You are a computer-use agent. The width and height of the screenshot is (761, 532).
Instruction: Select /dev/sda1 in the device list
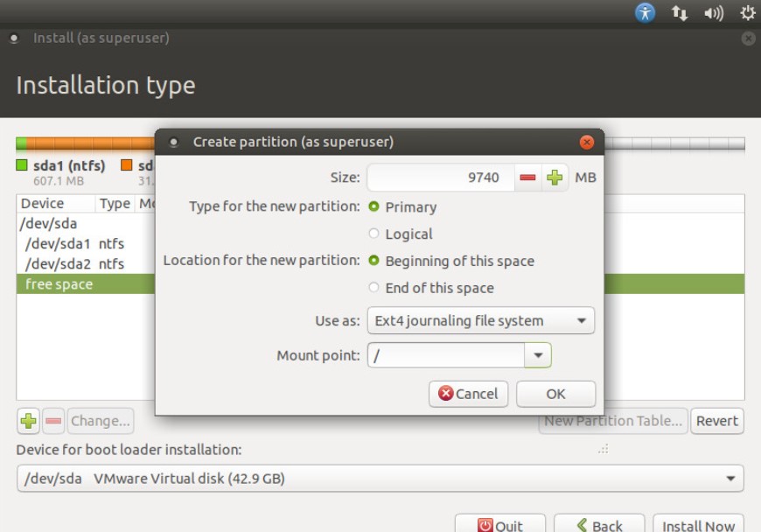point(58,244)
